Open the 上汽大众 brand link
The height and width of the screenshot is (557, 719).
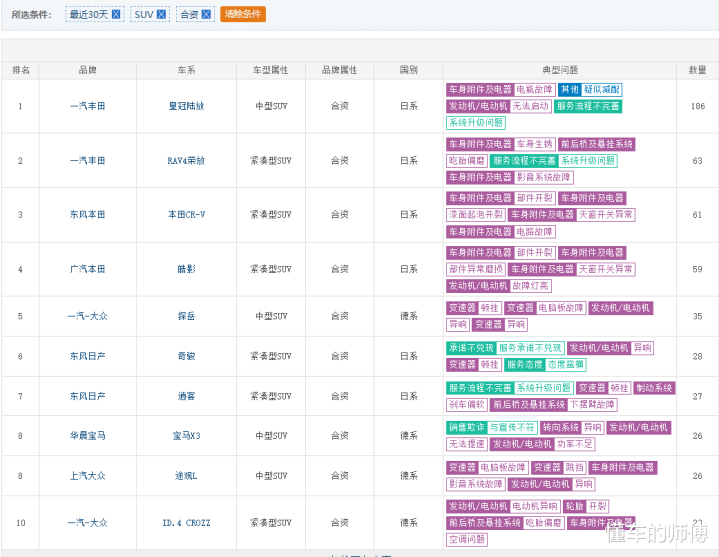click(x=88, y=476)
